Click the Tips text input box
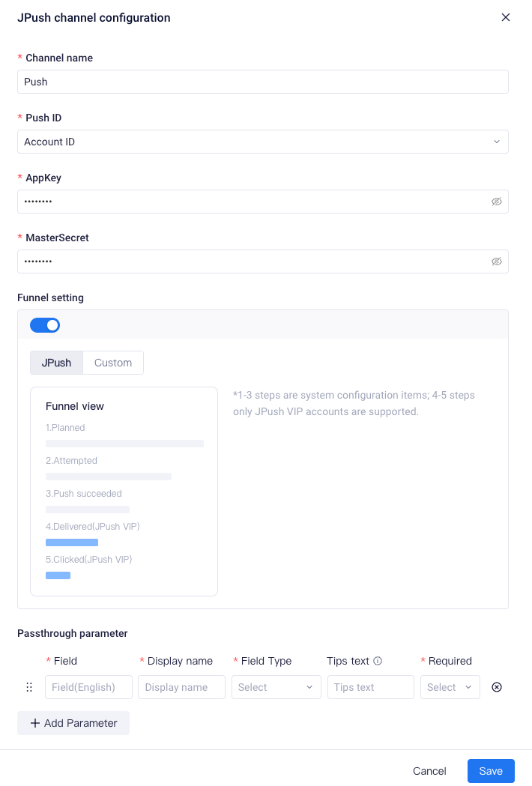The image size is (532, 786). click(x=371, y=687)
